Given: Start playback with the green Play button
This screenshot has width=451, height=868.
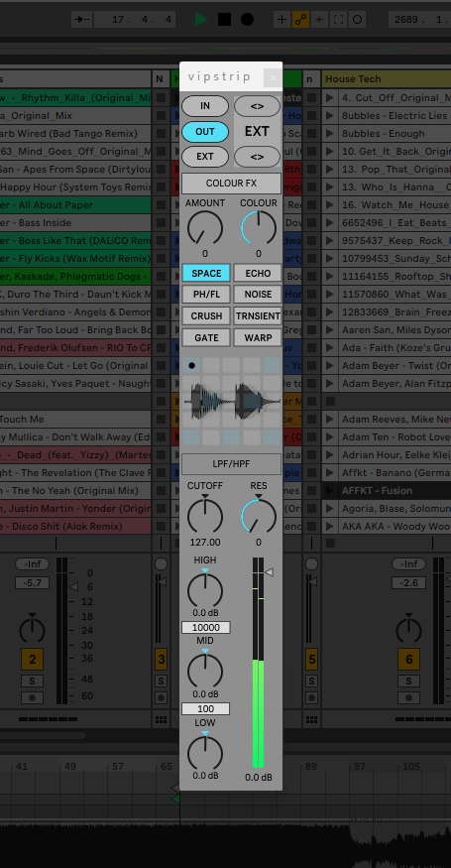Looking at the screenshot, I should (x=201, y=20).
